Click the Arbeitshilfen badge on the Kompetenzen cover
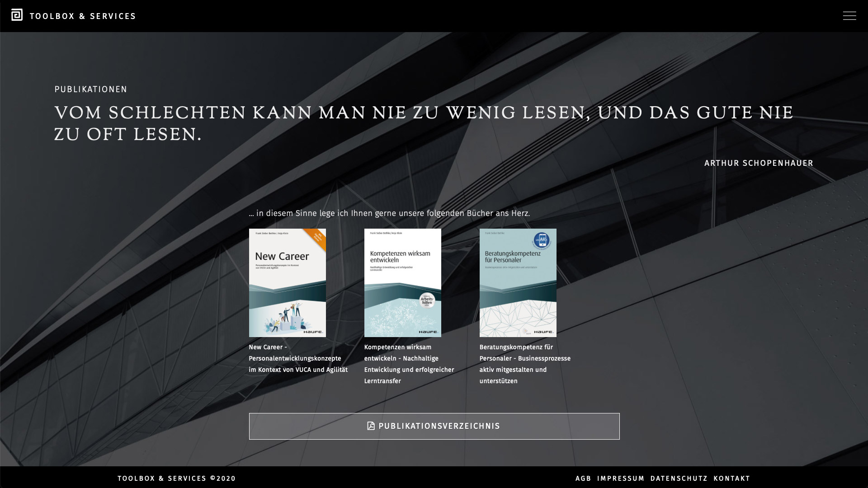The width and height of the screenshot is (868, 488). 427,300
